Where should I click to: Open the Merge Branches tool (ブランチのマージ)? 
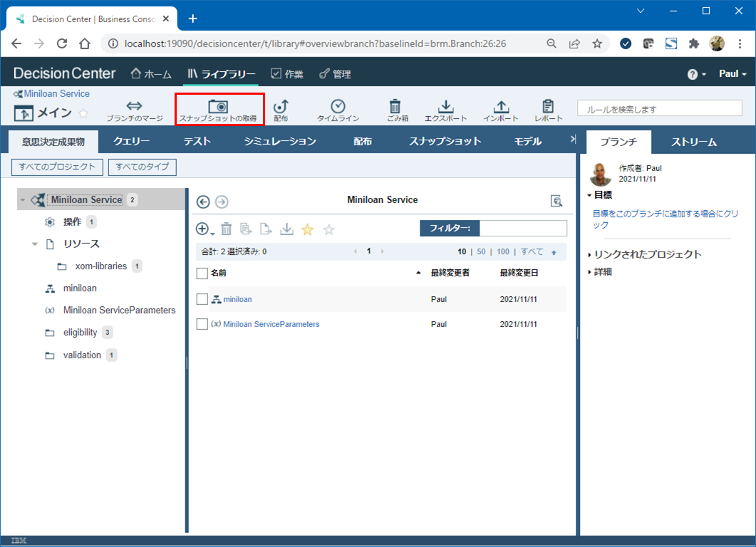tap(135, 111)
